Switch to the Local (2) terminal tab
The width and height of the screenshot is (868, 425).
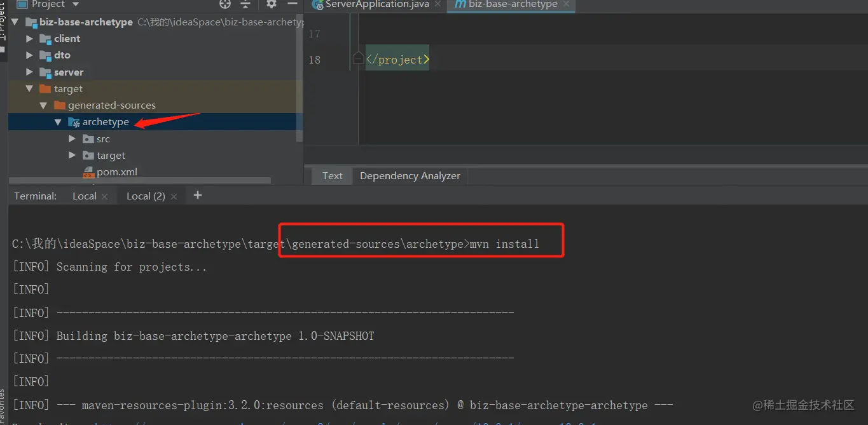point(146,196)
